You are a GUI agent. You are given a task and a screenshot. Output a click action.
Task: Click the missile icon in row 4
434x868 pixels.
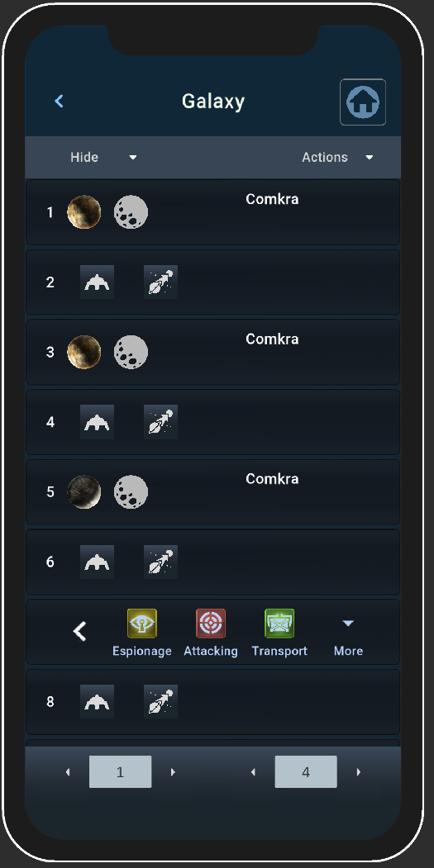tap(160, 422)
